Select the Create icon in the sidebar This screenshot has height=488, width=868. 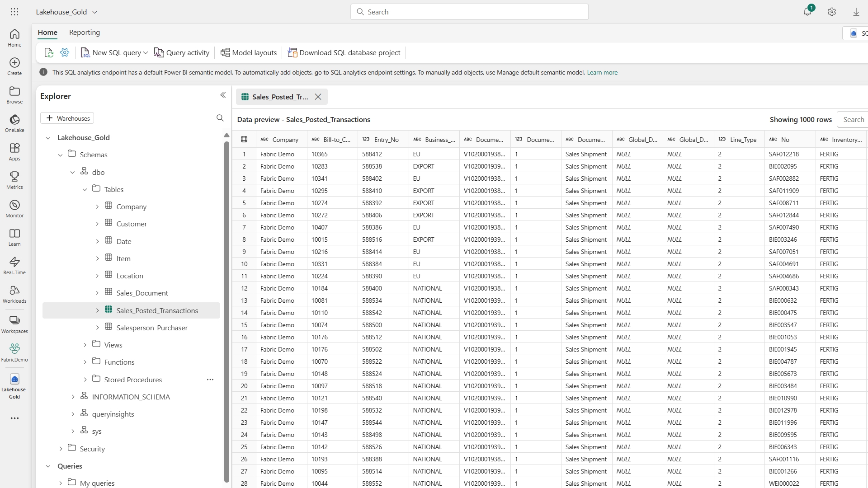14,66
